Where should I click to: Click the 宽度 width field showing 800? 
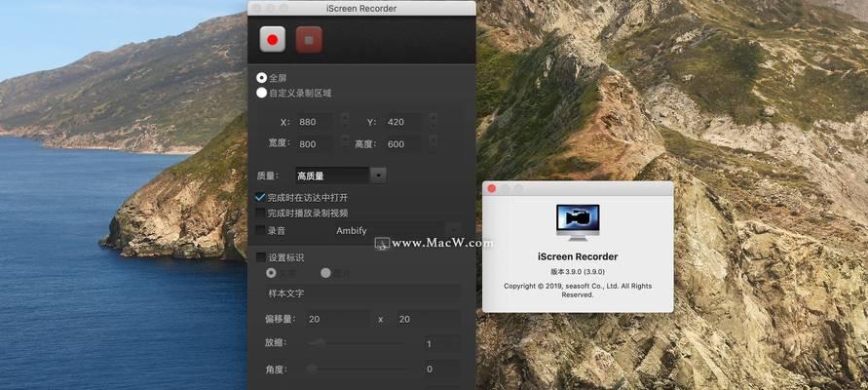pyautogui.click(x=315, y=144)
